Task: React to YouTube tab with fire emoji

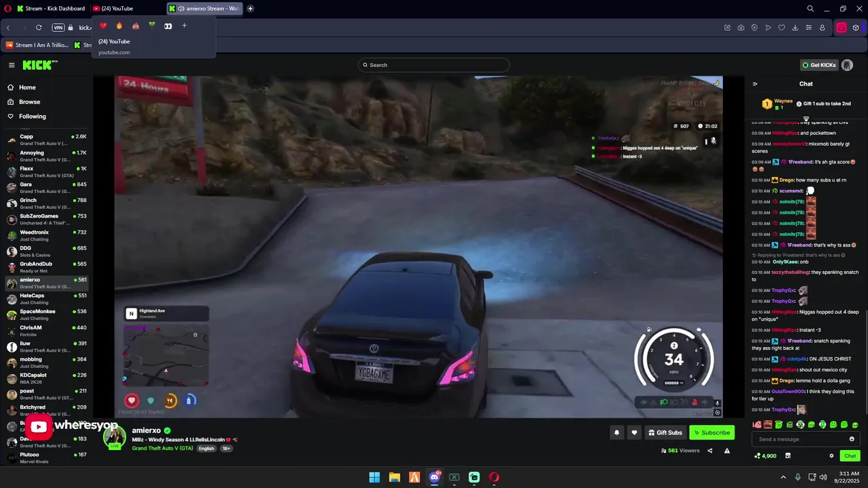Action: pyautogui.click(x=119, y=26)
